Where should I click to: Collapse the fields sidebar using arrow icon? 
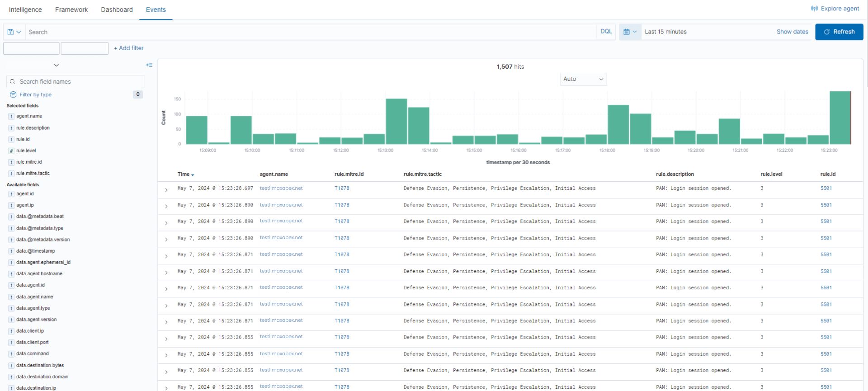149,65
